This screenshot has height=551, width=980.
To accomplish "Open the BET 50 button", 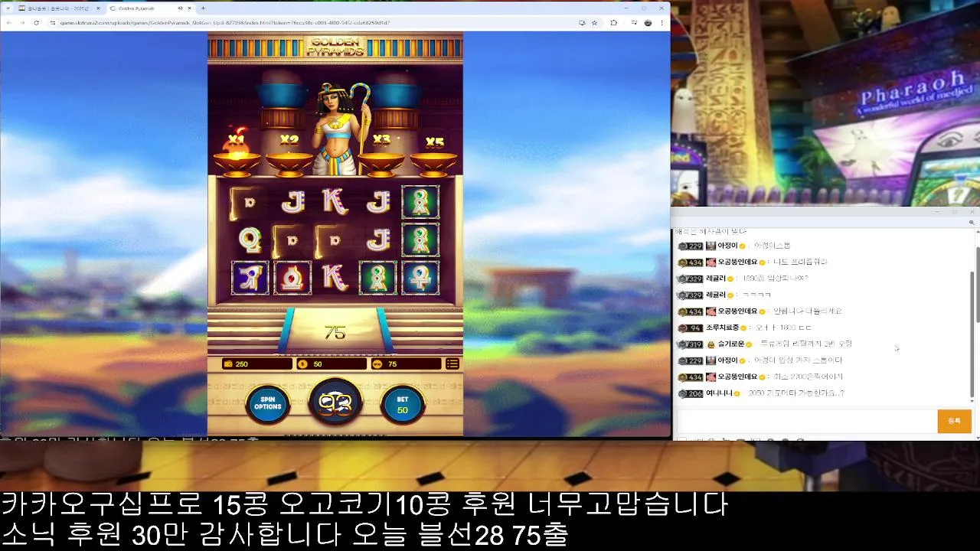I will tap(403, 405).
